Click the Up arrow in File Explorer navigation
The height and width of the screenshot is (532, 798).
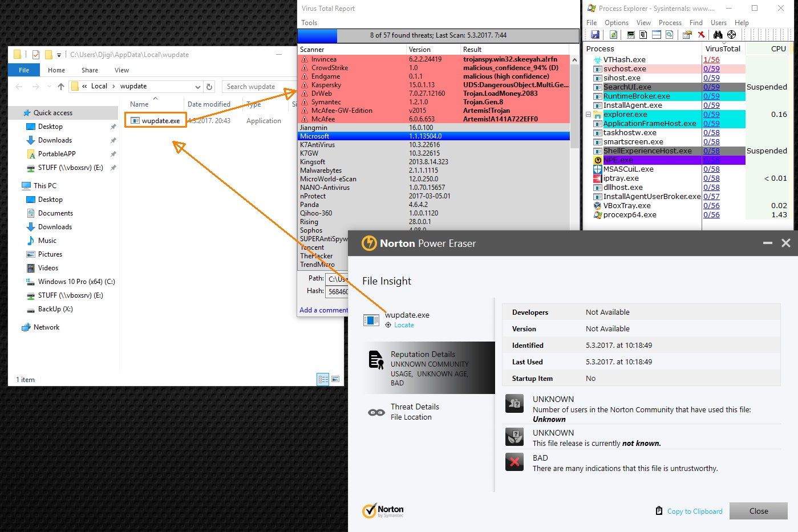(x=61, y=87)
